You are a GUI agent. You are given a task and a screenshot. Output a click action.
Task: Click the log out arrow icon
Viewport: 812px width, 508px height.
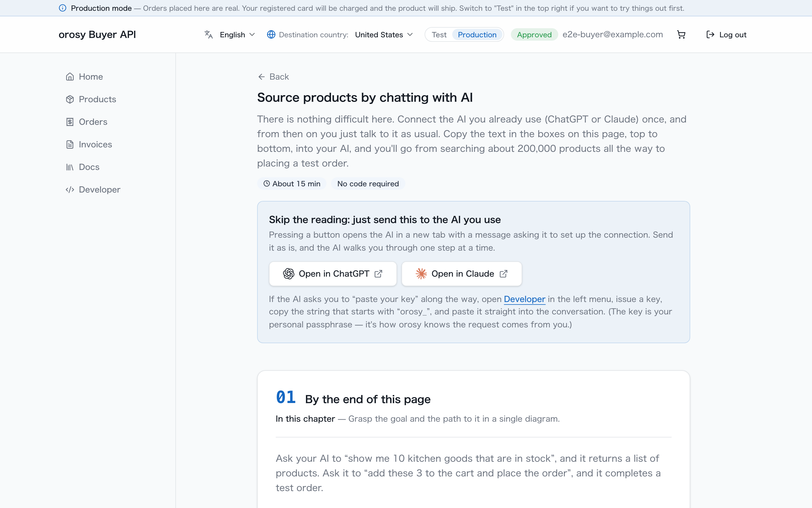pos(710,35)
